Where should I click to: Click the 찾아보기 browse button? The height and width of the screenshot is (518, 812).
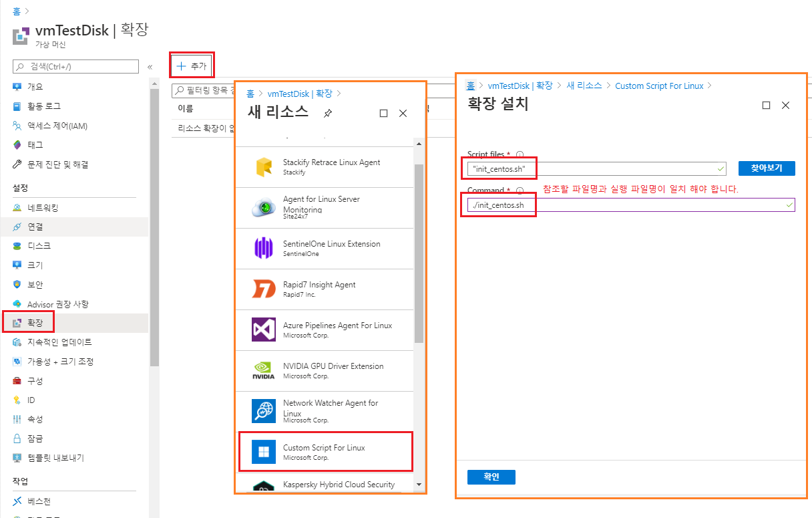click(x=767, y=168)
